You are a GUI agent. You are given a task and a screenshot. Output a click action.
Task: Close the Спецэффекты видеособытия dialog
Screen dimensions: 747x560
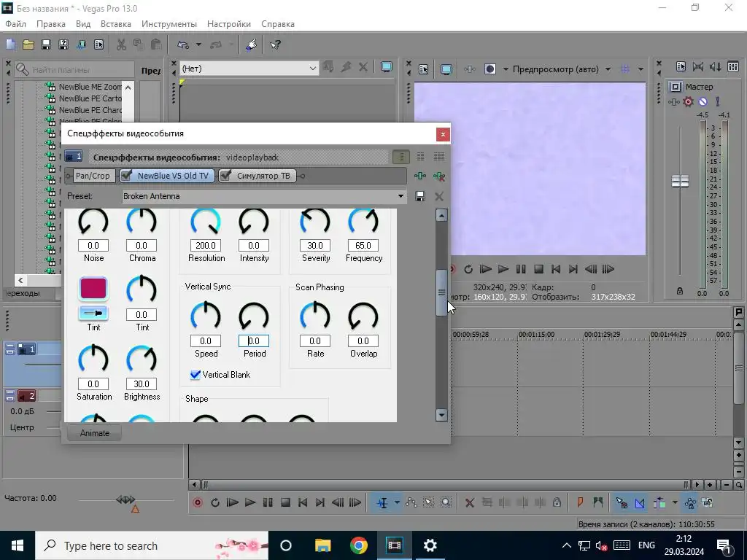coord(443,134)
